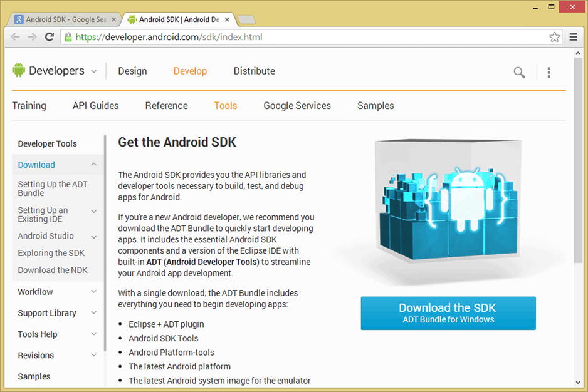
Task: Open Developer Tools sidebar link
Action: pyautogui.click(x=47, y=143)
